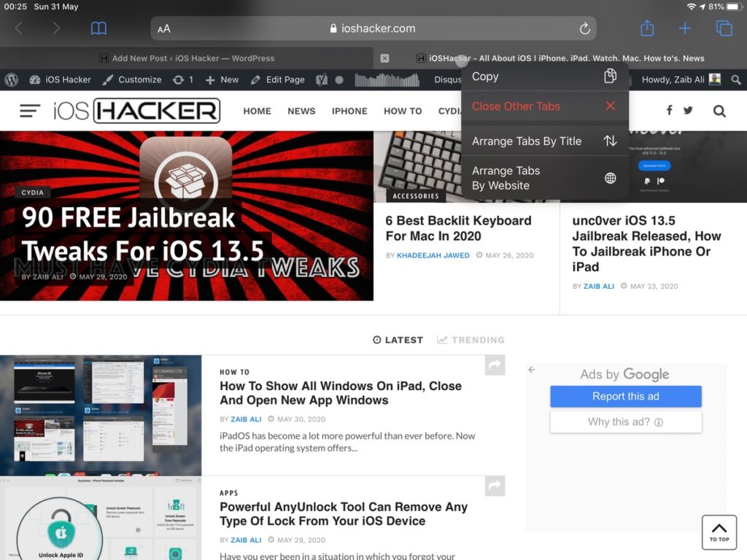Tap the Safari back arrow
Image resolution: width=747 pixels, height=560 pixels.
pyautogui.click(x=18, y=28)
